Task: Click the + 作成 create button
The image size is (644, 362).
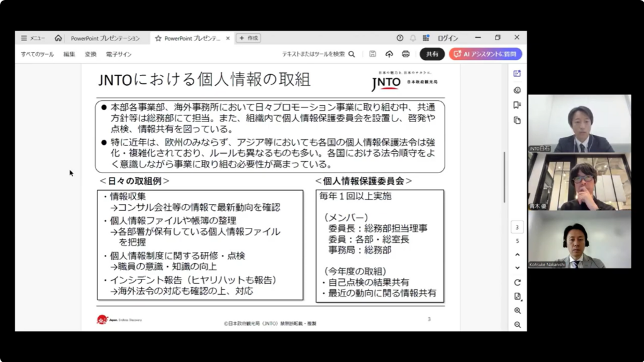Action: (x=248, y=38)
